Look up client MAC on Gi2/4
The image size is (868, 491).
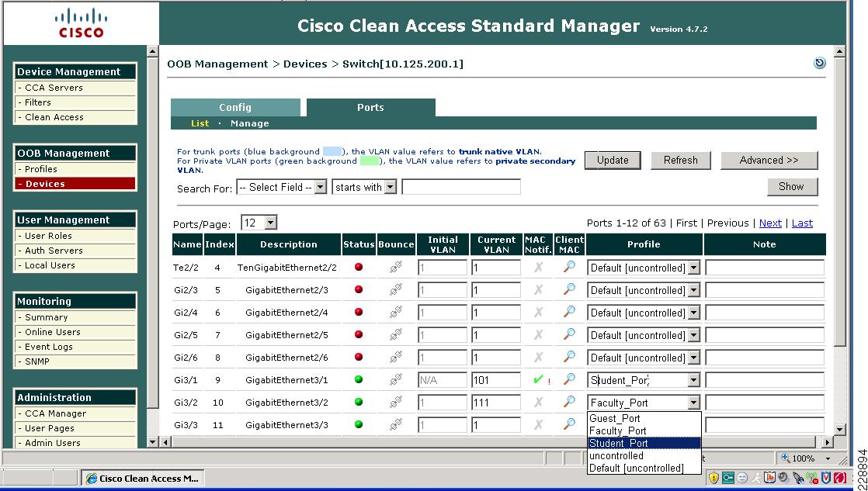(x=569, y=312)
